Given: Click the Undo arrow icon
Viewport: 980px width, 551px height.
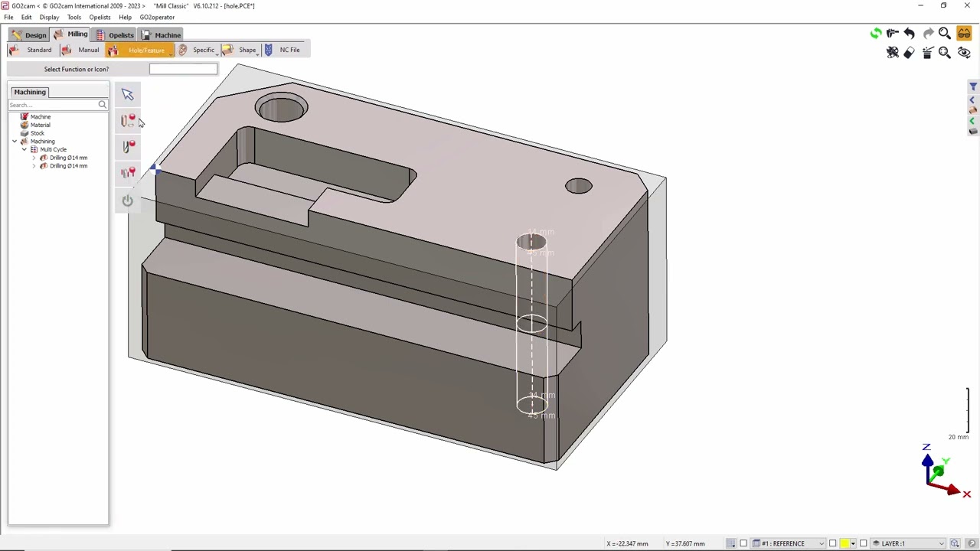Looking at the screenshot, I should 910,34.
